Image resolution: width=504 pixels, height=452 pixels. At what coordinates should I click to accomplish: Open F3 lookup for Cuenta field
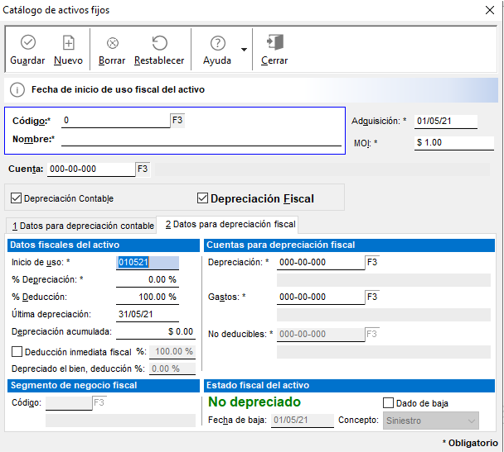142,169
